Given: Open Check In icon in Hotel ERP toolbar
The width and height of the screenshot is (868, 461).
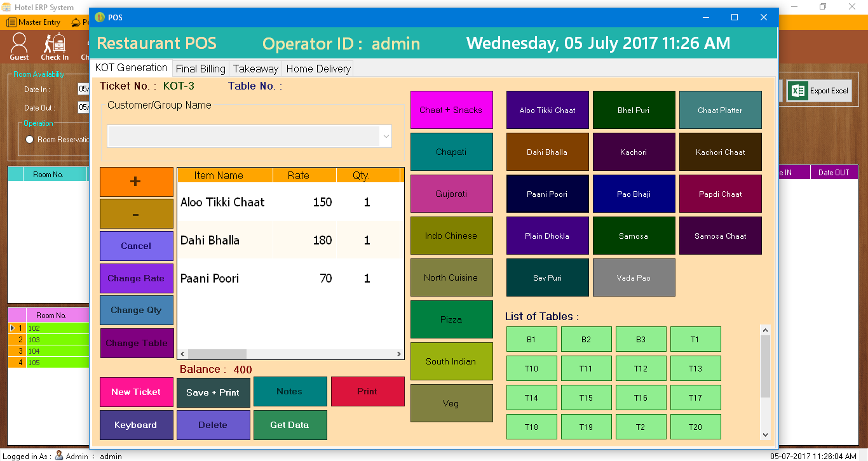Looking at the screenshot, I should [x=55, y=46].
